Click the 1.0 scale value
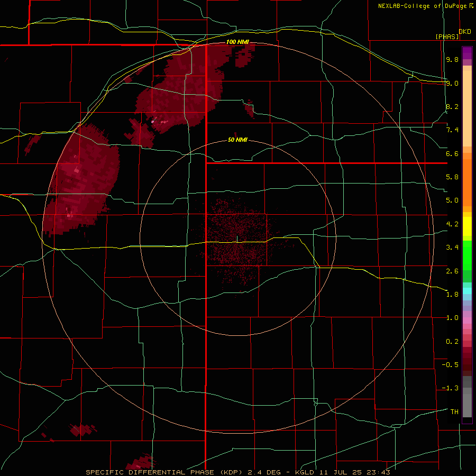Viewport: 476px width, 476px height. (x=452, y=318)
